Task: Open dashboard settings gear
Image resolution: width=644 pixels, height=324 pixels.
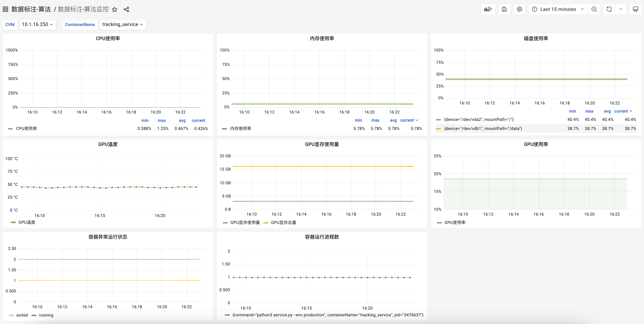Action: point(519,9)
